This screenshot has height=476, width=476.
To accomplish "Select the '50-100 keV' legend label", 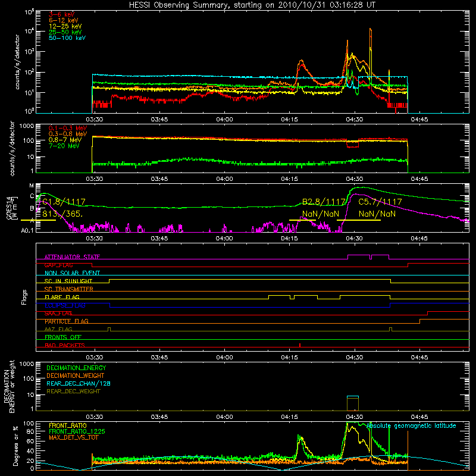I will coord(67,38).
